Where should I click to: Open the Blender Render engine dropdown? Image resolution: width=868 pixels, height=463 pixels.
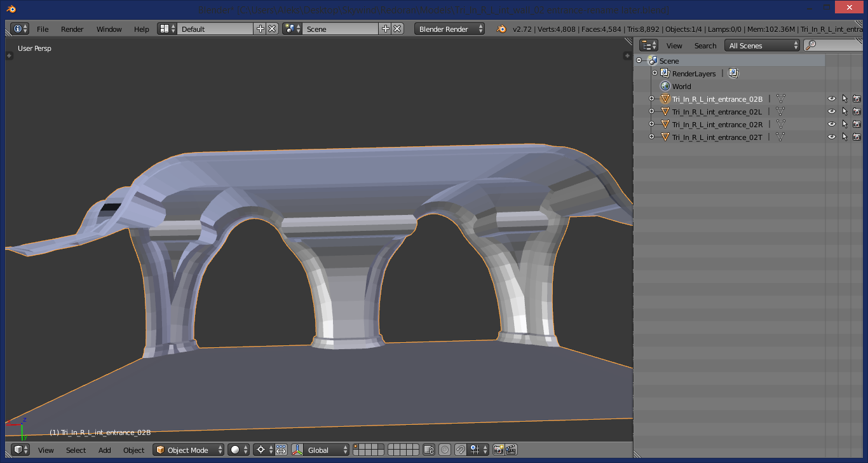click(x=449, y=29)
